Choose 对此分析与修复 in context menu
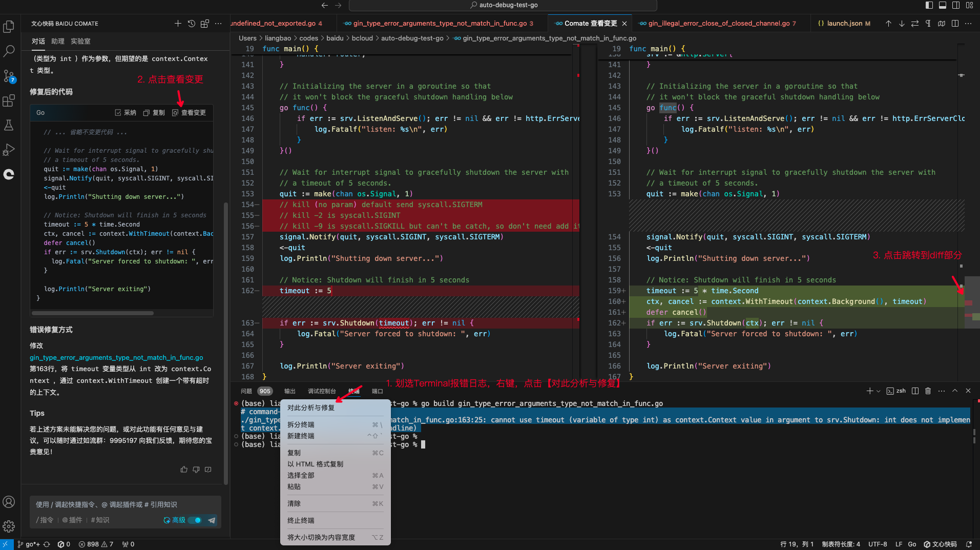980x550 pixels. (336, 408)
